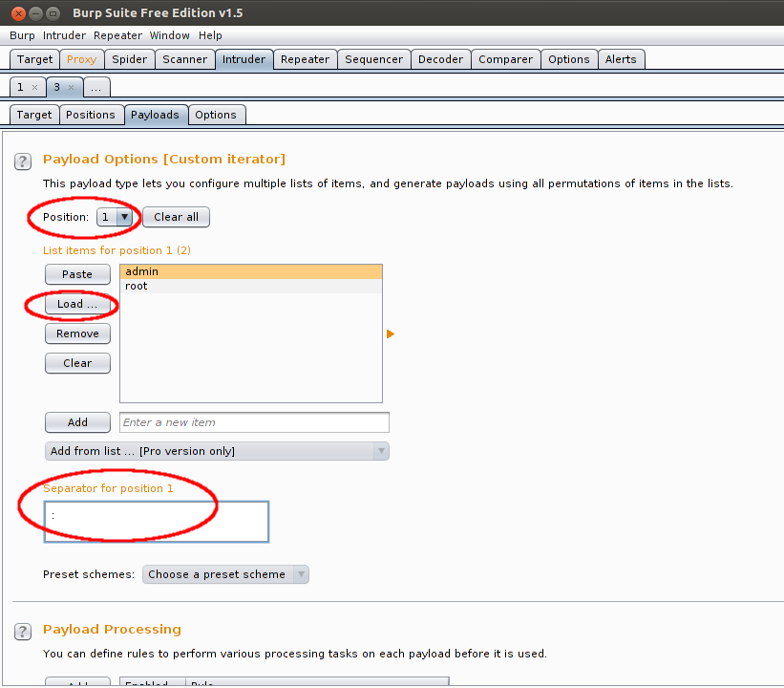Open the Alerts tab
Image resolution: width=784 pixels, height=688 pixels.
[621, 59]
